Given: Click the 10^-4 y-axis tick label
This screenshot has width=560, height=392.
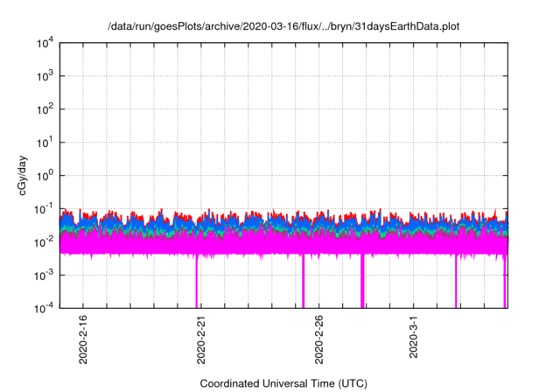Looking at the screenshot, I should click(44, 307).
